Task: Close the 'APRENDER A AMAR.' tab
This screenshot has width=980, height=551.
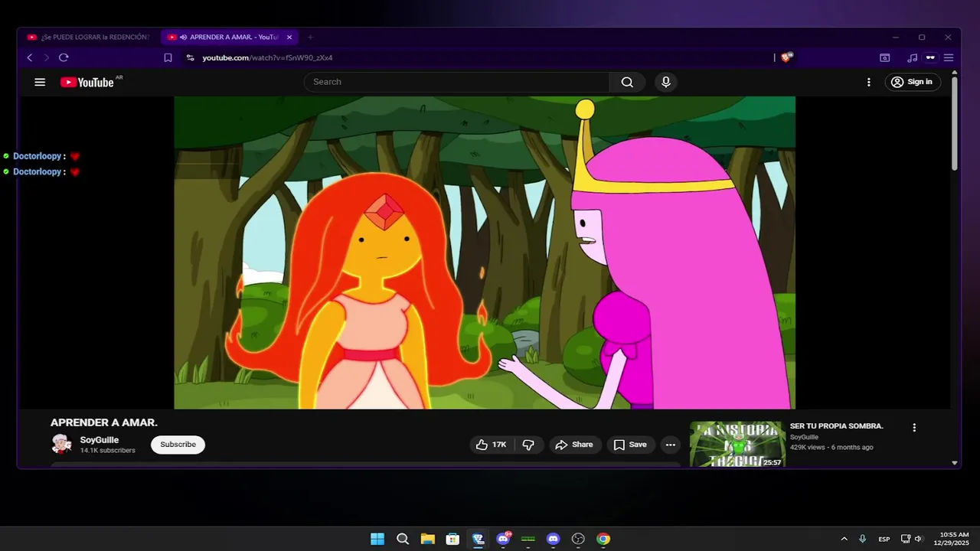Action: click(x=289, y=37)
